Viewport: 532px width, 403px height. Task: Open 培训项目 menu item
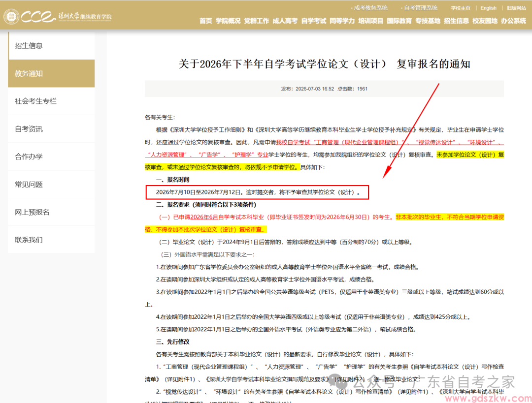(x=370, y=21)
